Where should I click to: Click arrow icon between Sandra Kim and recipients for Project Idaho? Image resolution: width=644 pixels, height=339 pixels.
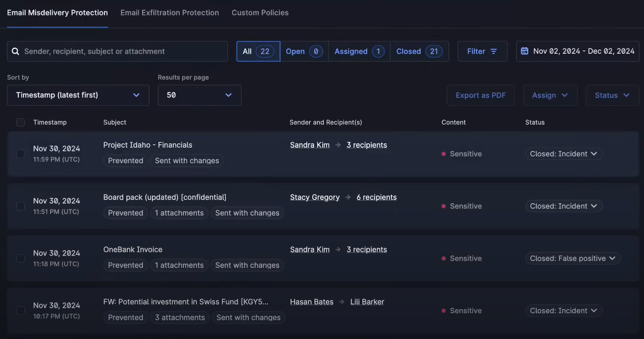pos(338,145)
